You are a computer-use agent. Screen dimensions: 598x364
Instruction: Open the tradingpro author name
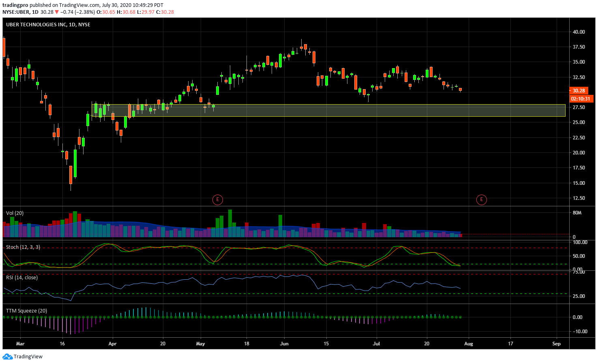(15, 5)
